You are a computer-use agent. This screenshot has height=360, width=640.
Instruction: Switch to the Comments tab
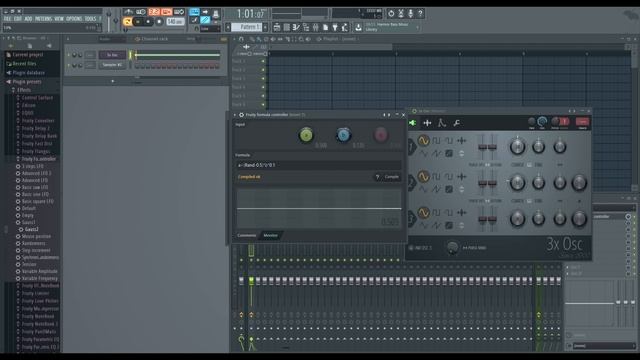click(247, 236)
